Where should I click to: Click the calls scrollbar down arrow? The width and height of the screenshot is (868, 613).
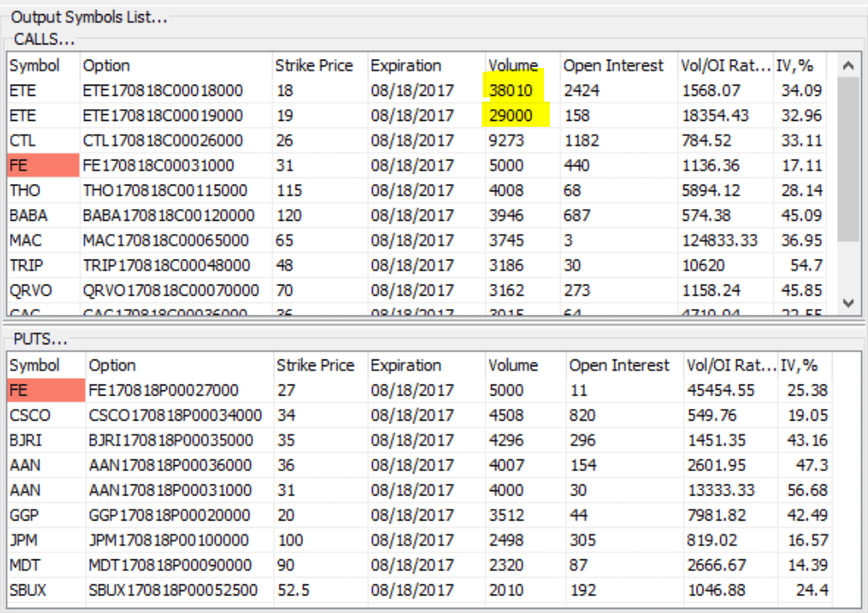pyautogui.click(x=848, y=303)
